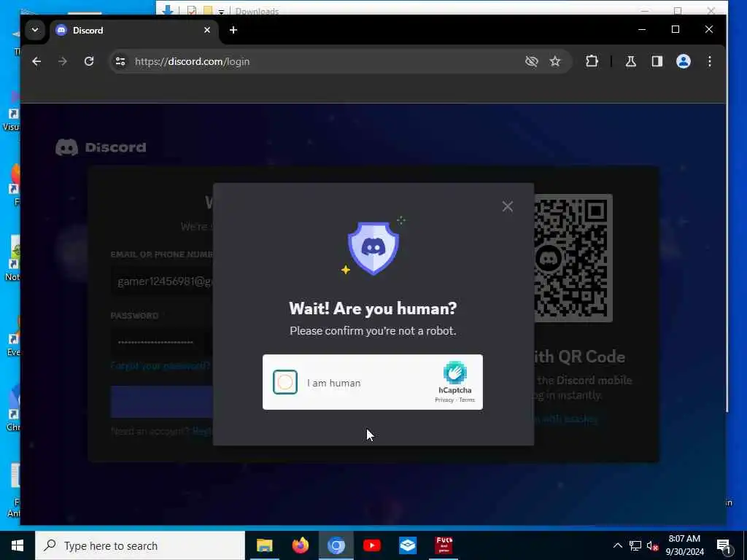This screenshot has width=747, height=560.
Task: Click the hCaptcha logo
Action: click(455, 373)
